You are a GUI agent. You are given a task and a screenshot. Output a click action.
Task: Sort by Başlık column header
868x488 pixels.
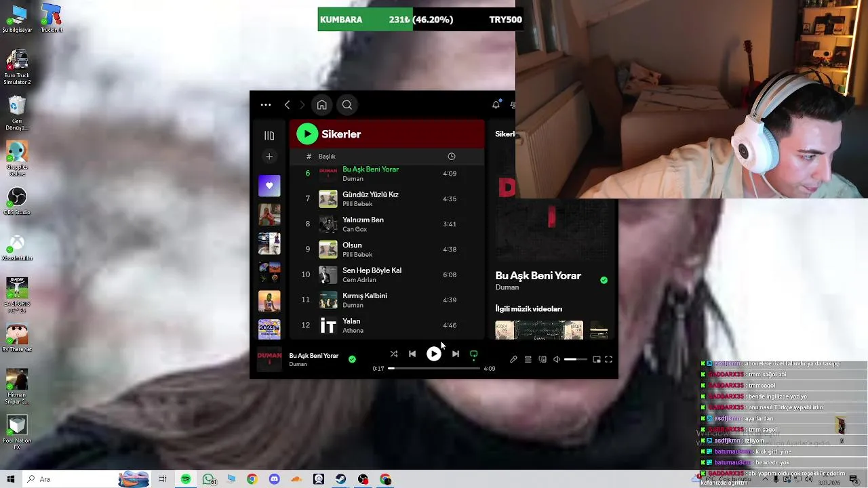(327, 157)
